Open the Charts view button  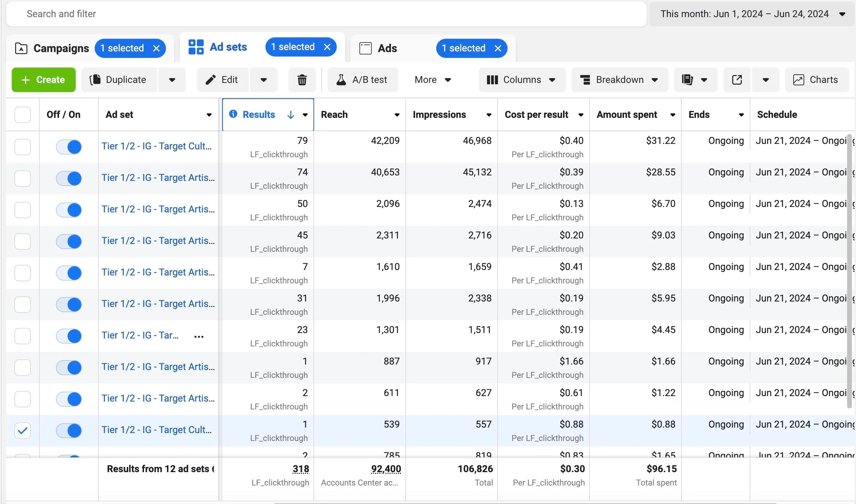pos(817,80)
